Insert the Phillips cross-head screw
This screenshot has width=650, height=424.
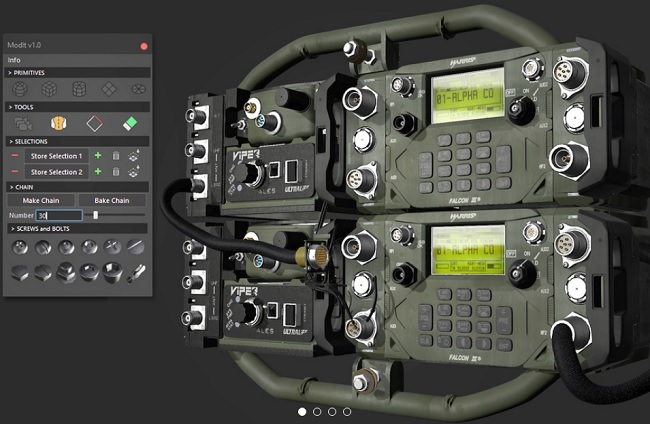tap(112, 247)
